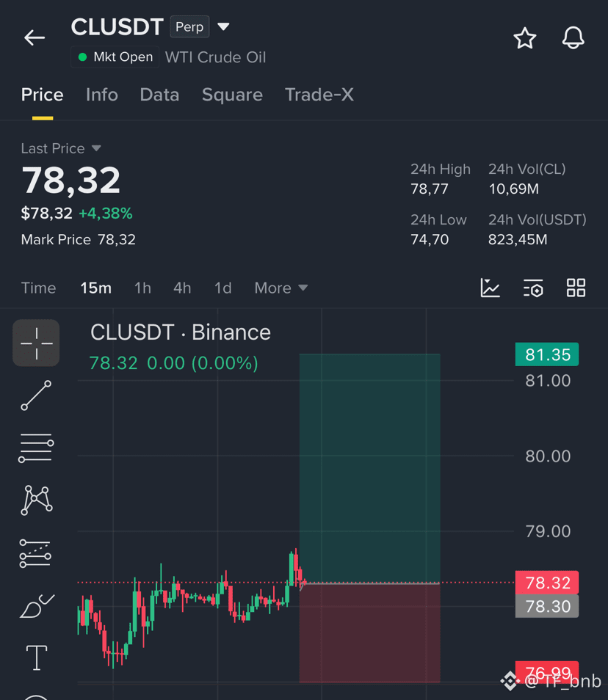Select the 1h chart interval

click(142, 288)
